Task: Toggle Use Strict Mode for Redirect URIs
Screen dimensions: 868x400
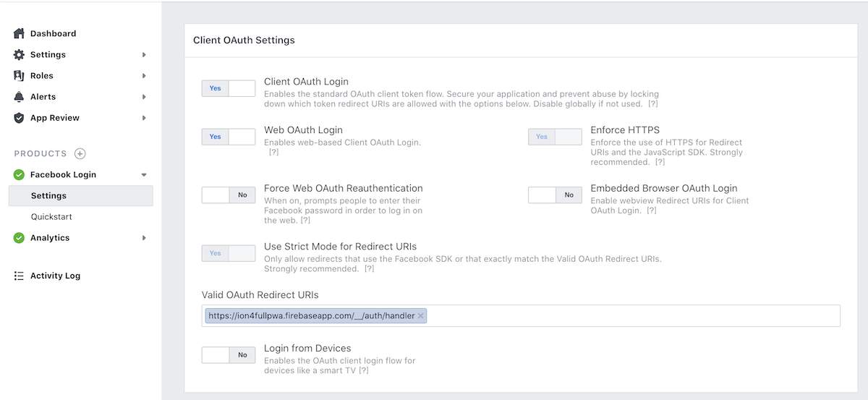Action: 229,253
